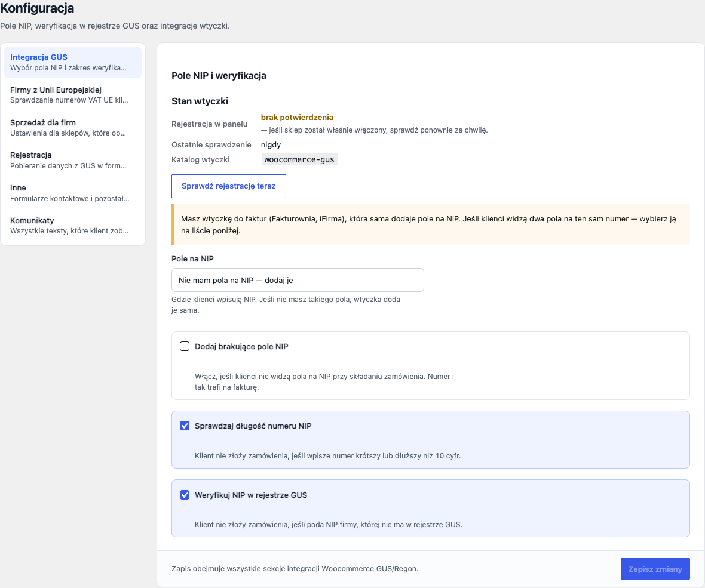Screen dimensions: 705x588
Task: Click the Fakturownia invoice plugin warning notice
Action: click(431, 224)
